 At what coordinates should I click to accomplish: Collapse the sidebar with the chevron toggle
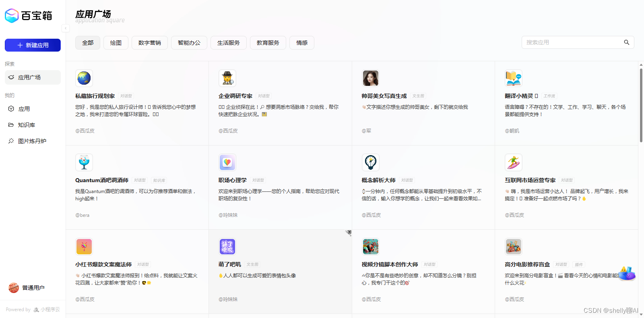pos(65,28)
